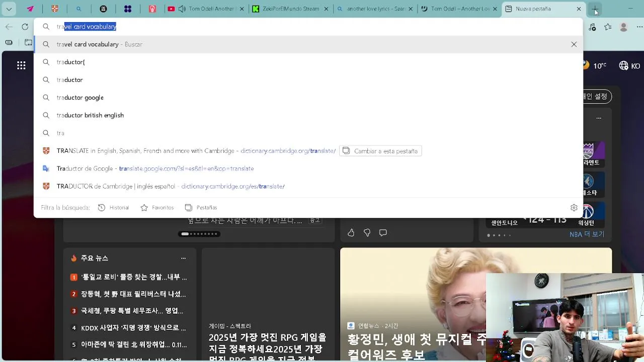Open the 주요 뉴스 three-dots menu

tap(183, 258)
